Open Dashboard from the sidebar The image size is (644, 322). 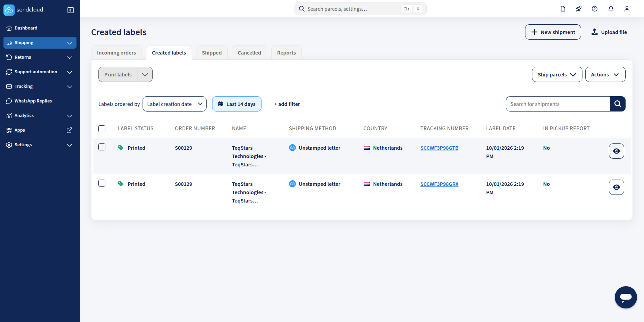tap(40, 28)
